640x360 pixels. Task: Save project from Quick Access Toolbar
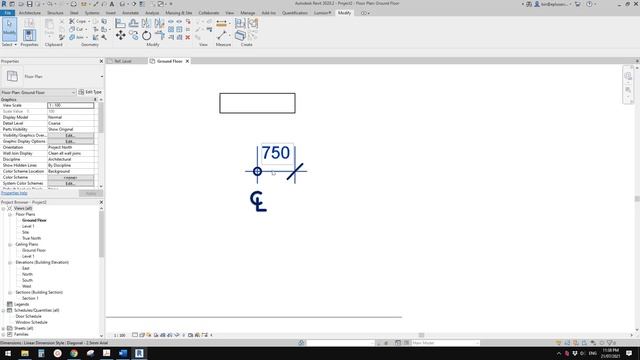pyautogui.click(x=29, y=4)
